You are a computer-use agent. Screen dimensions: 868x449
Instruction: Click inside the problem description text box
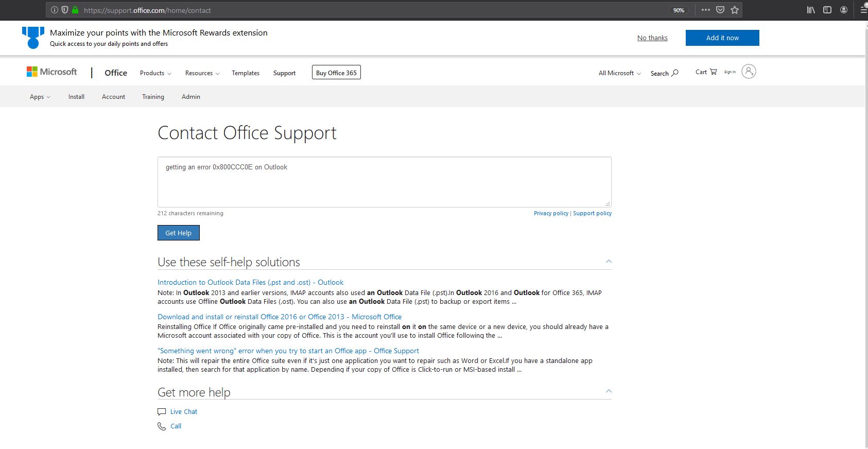385,182
